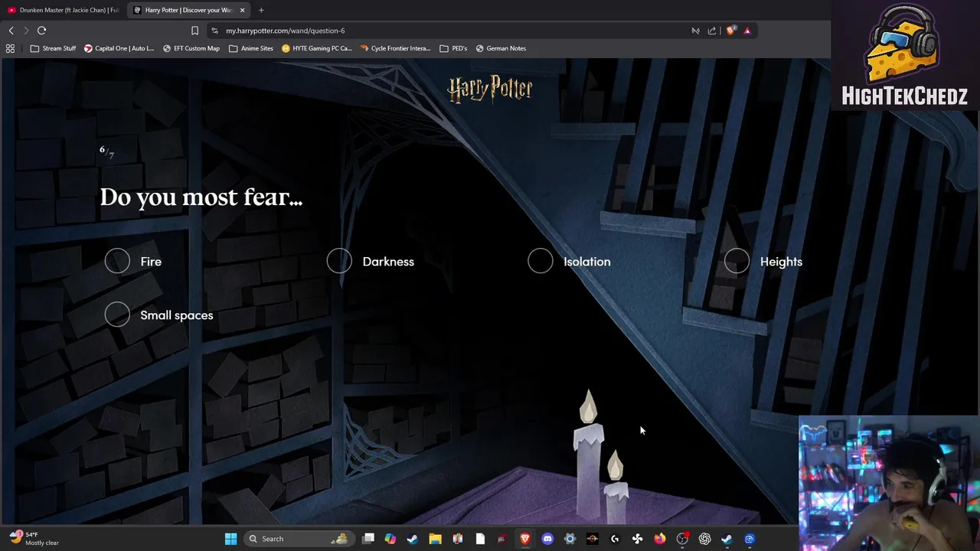Select the Fire radio option

(x=117, y=262)
